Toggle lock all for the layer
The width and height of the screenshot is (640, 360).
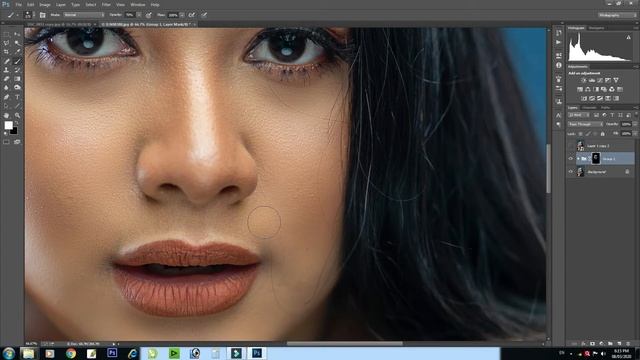(x=602, y=134)
